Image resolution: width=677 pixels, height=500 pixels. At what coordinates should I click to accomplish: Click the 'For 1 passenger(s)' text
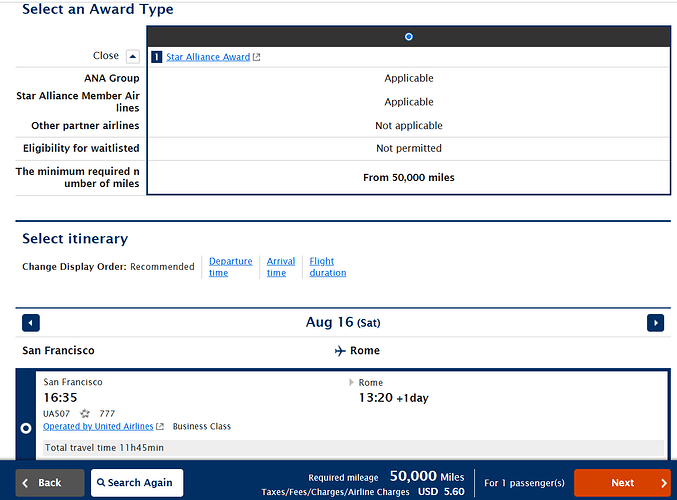[524, 483]
